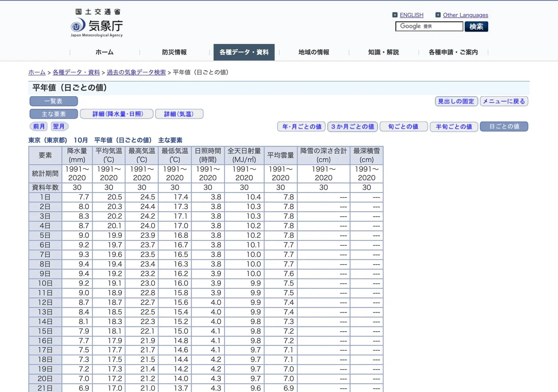Follow the 過去の気象データ検索 breadcrumb link
The height and width of the screenshot is (392, 558).
coord(136,72)
